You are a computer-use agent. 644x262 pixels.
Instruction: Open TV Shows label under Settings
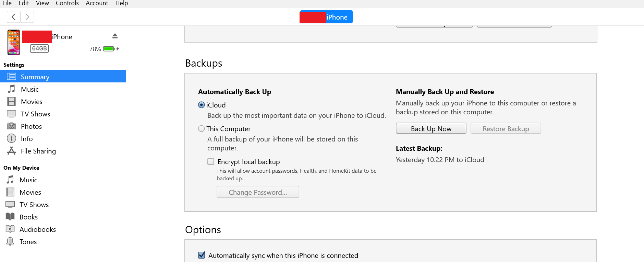tap(35, 114)
